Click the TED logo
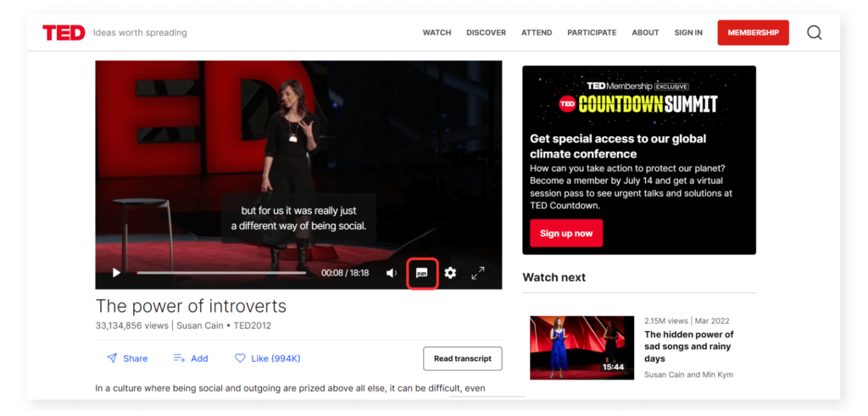Screen dimensions: 868x416 click(x=64, y=33)
